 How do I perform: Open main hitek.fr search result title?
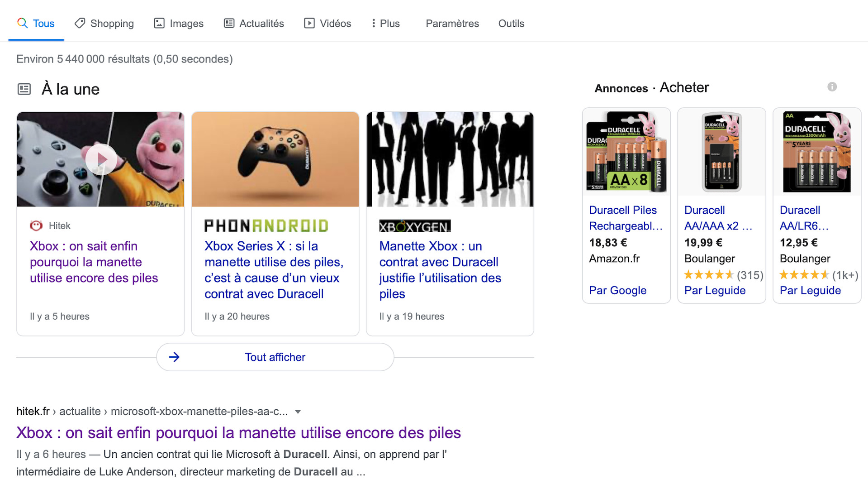pos(238,432)
